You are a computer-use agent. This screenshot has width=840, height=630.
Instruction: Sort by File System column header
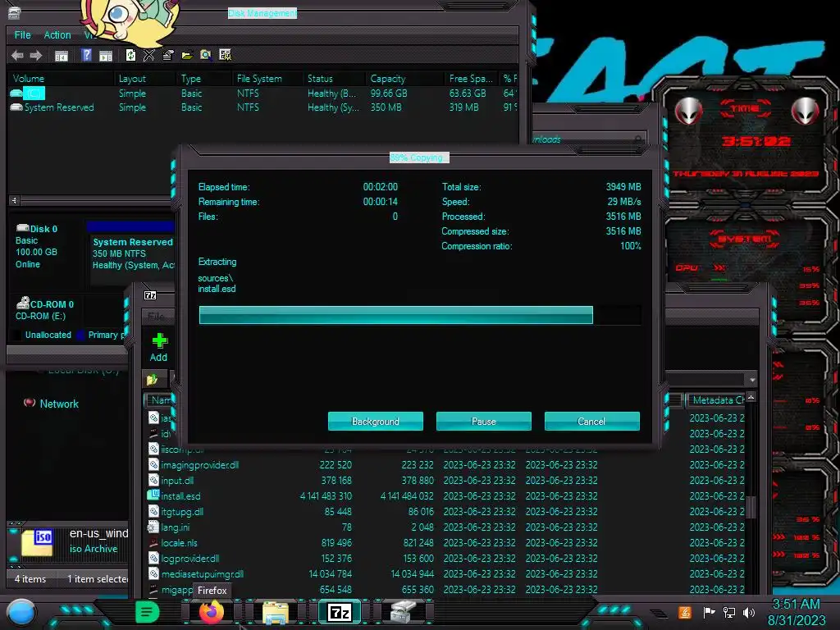(x=268, y=79)
